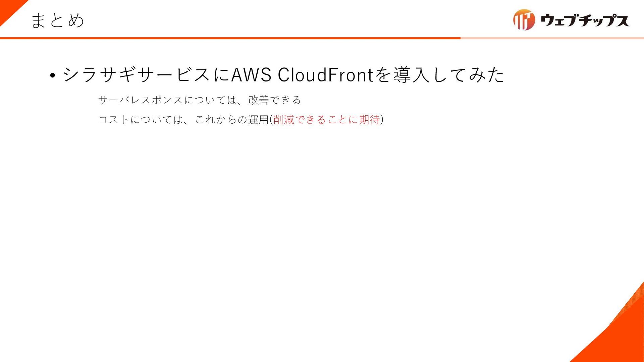The height and width of the screenshot is (362, 644).
Task: Click the word サーバレスポンス
Action: tap(141, 100)
